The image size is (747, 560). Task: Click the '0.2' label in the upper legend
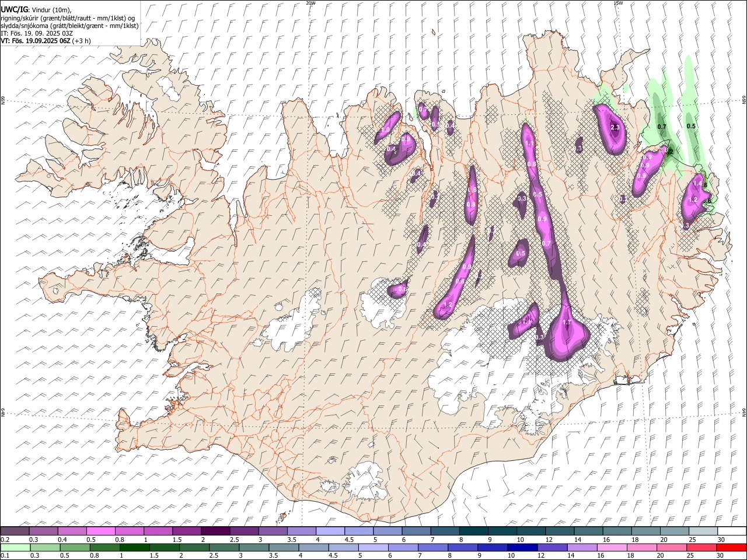coord(4,540)
